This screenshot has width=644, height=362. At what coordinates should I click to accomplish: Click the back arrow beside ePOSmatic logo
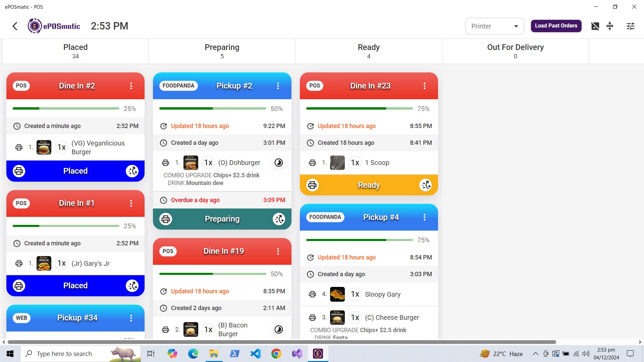pyautogui.click(x=15, y=26)
